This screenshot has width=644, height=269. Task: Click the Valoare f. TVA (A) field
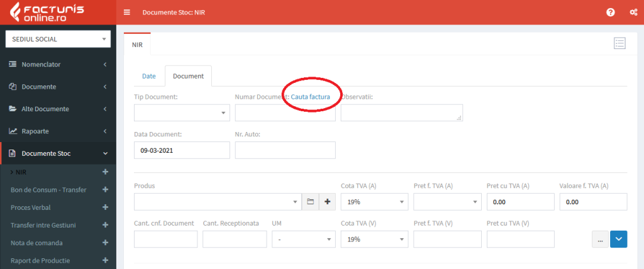pos(594,202)
